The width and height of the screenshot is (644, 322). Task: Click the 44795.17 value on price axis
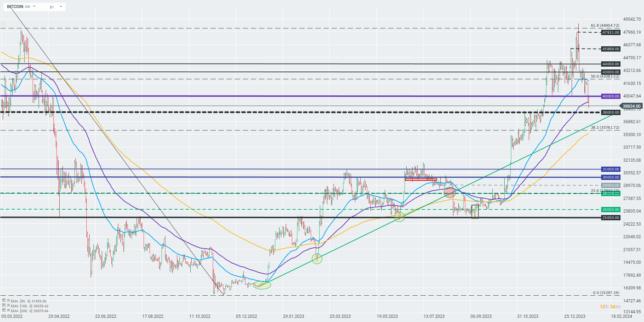tap(632, 58)
